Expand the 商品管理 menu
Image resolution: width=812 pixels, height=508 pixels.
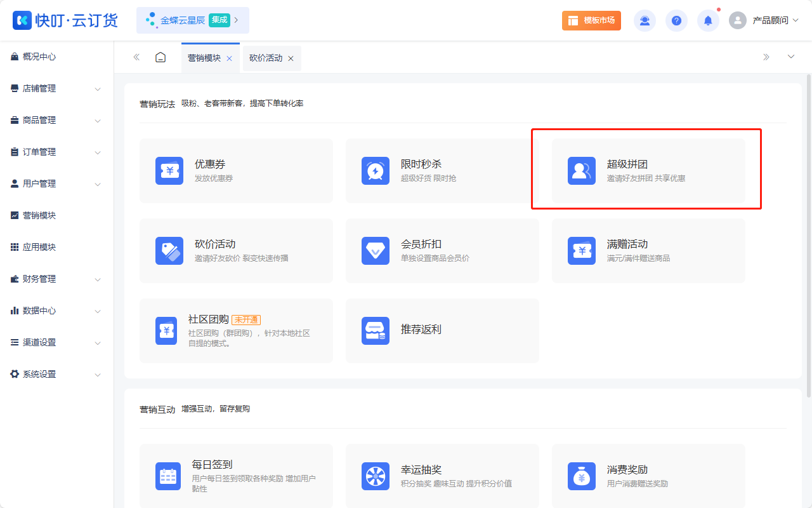[98, 121]
